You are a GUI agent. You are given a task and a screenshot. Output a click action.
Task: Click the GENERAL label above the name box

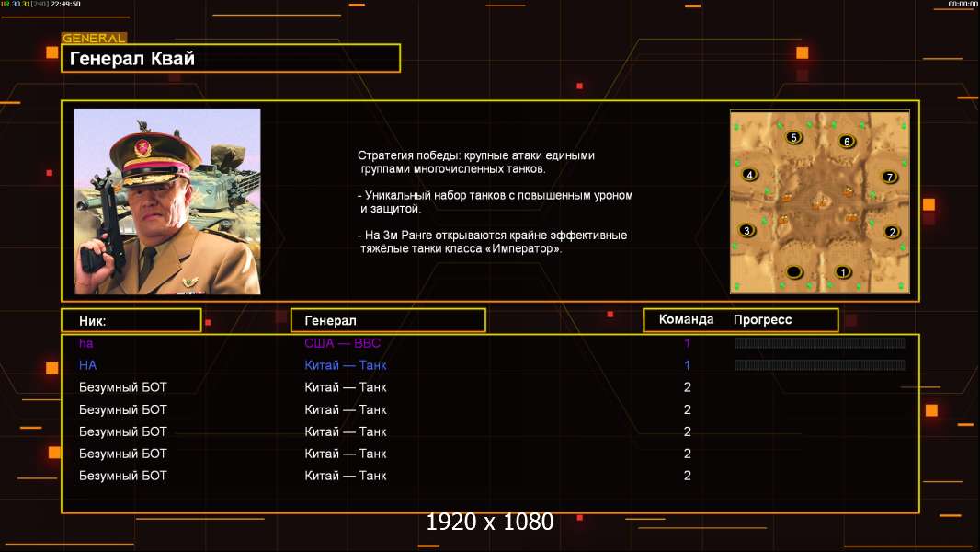[x=95, y=38]
